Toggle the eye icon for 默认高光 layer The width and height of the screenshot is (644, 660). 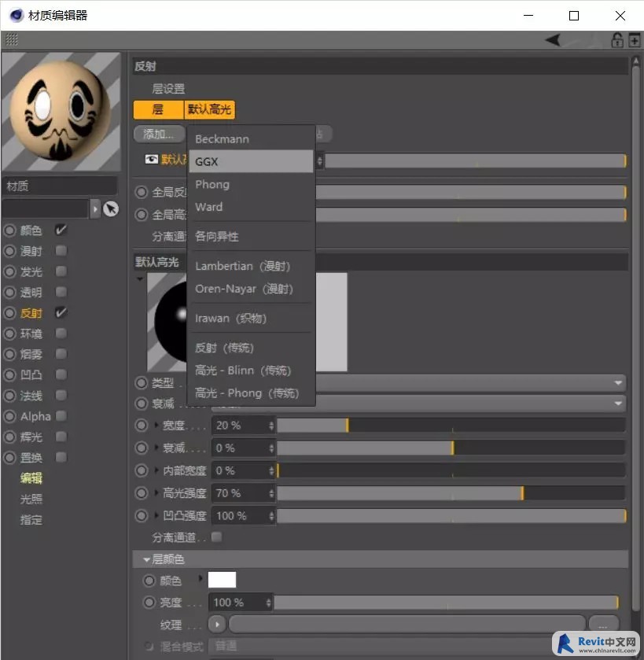(151, 159)
